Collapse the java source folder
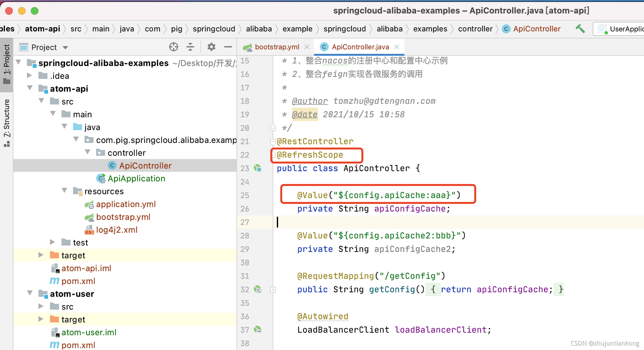Viewport: 644px width, 350px height. click(x=64, y=127)
